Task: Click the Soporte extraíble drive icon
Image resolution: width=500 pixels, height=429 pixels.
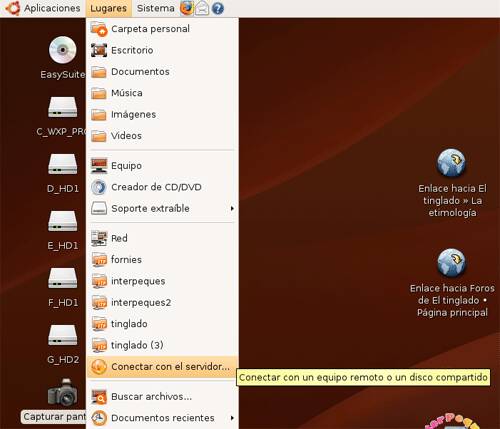Action: coord(99,208)
